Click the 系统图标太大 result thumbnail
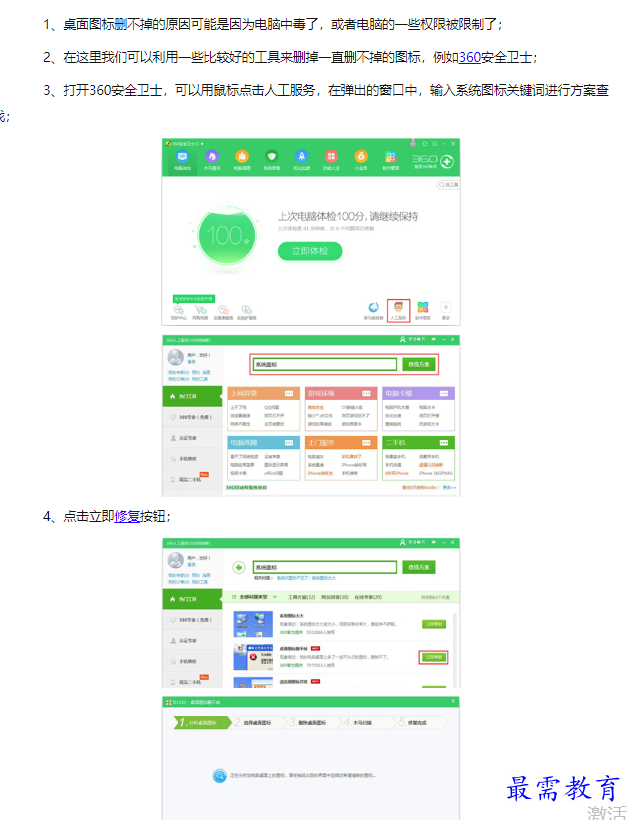The image size is (628, 820). 253,623
